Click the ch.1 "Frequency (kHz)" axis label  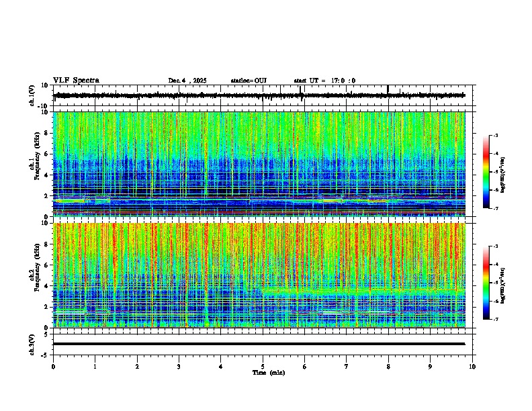click(36, 156)
